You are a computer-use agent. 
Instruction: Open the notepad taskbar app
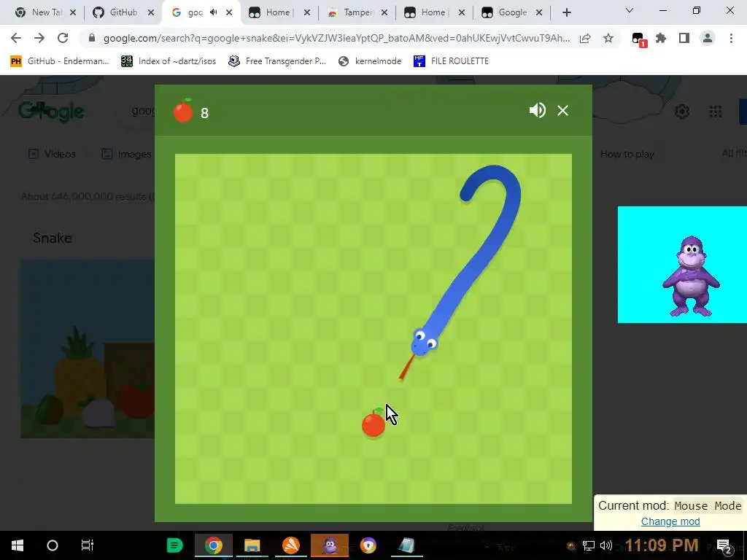[x=406, y=545]
